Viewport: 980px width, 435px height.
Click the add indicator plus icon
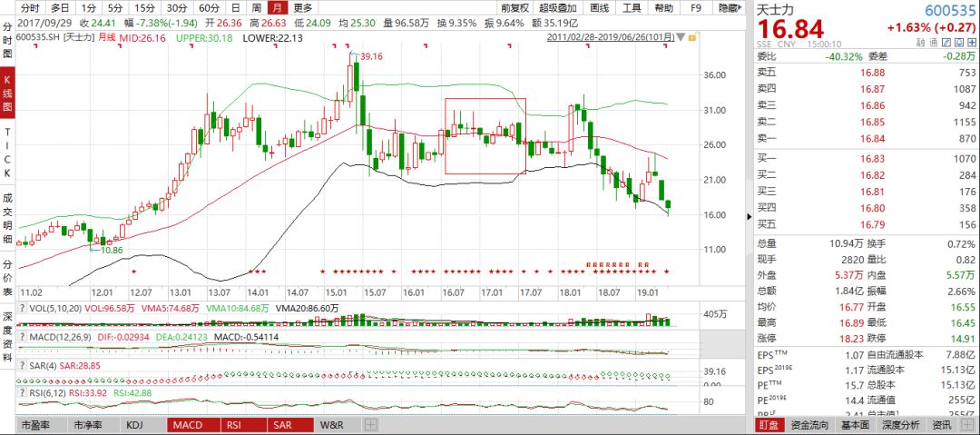coord(371,425)
